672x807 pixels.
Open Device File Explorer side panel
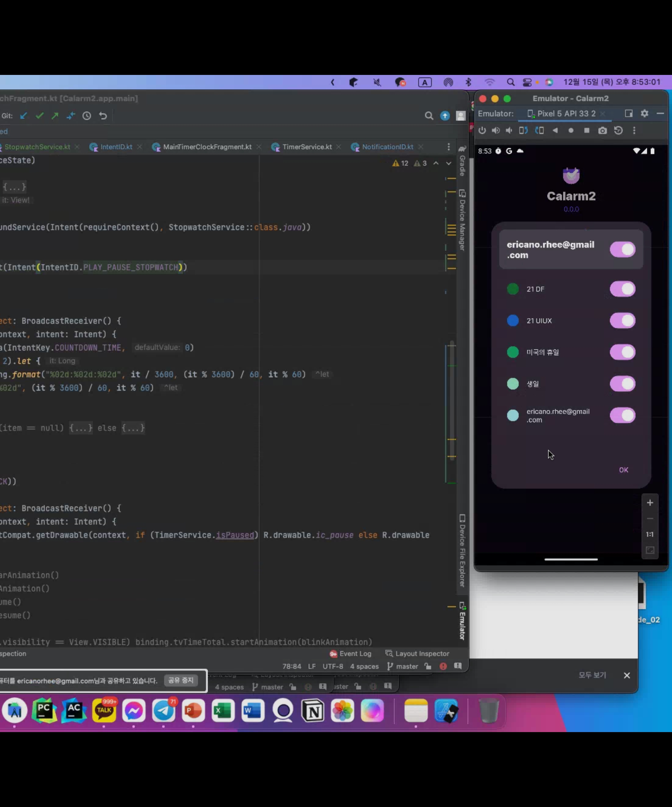(462, 550)
